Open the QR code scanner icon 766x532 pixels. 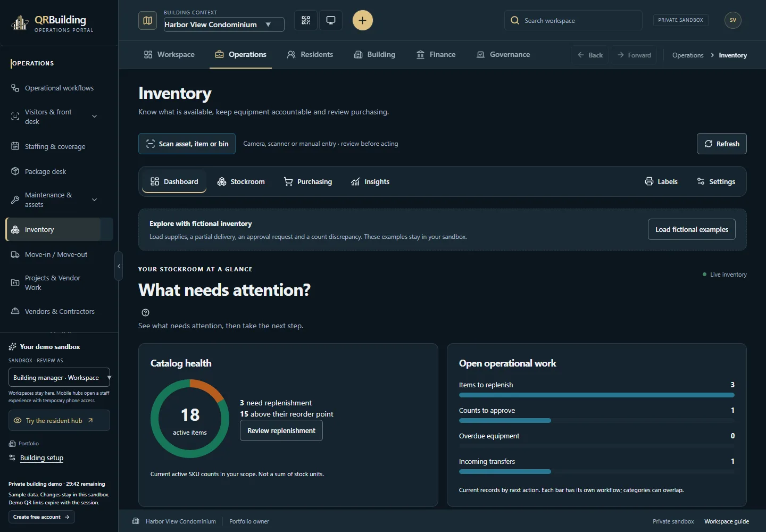pos(306,20)
